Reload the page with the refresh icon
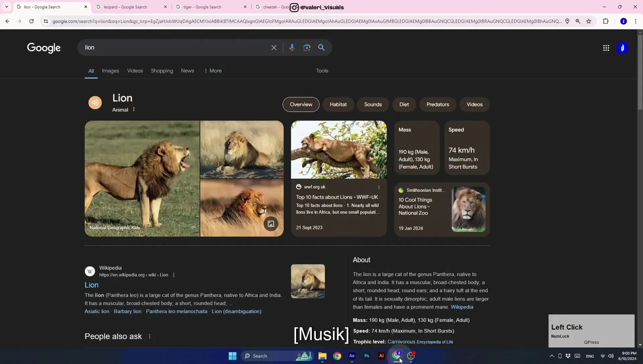Image resolution: width=643 pixels, height=364 pixels. (x=31, y=21)
